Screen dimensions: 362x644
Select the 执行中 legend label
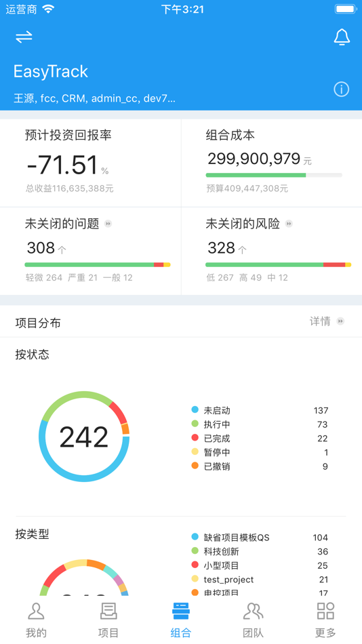click(217, 424)
